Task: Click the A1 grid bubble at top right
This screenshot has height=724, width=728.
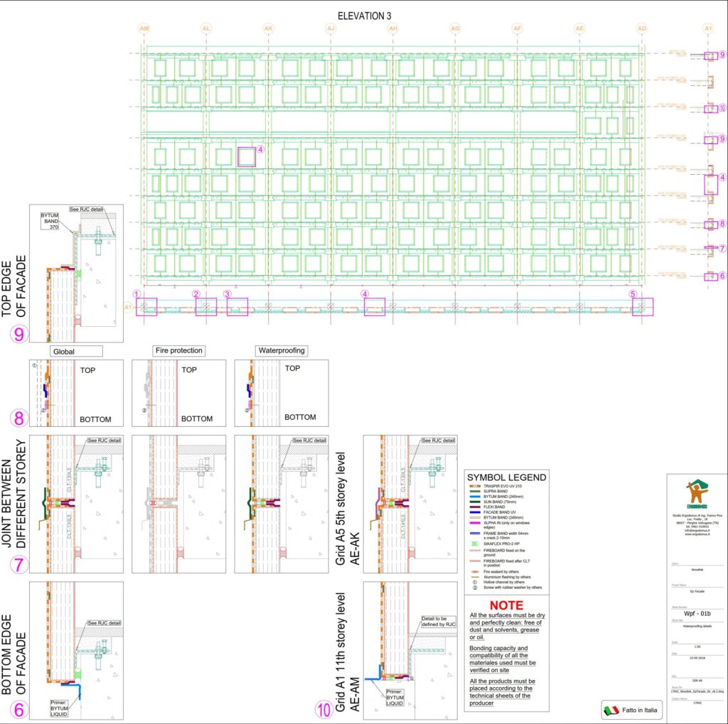Action: point(708,28)
